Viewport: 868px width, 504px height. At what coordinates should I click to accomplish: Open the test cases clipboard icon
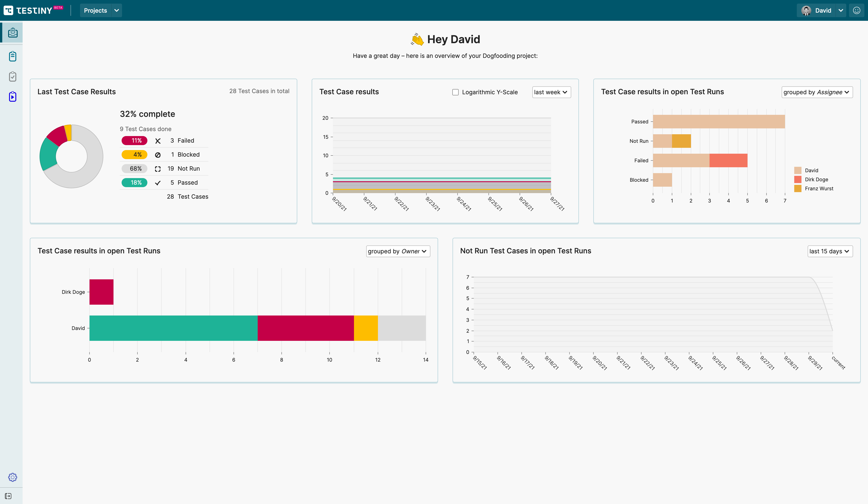pos(13,56)
